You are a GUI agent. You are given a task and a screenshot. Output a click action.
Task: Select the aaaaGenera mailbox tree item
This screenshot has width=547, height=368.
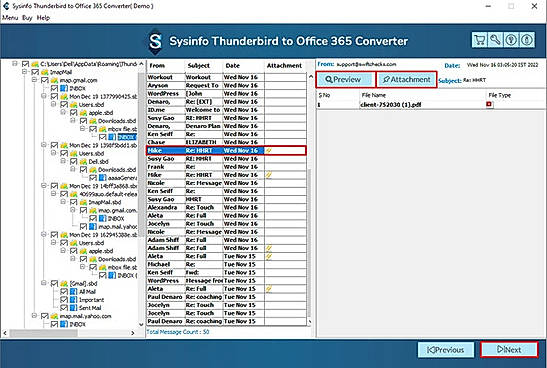tap(122, 178)
